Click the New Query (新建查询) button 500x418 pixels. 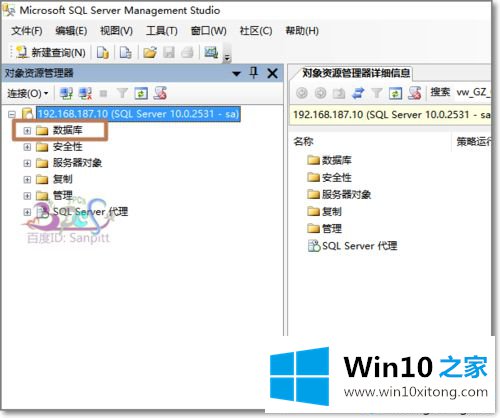(51, 52)
